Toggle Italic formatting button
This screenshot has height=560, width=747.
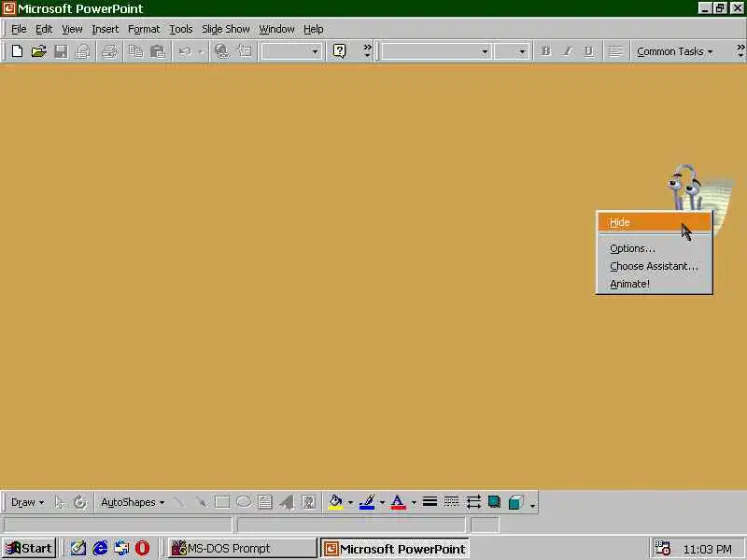568,51
